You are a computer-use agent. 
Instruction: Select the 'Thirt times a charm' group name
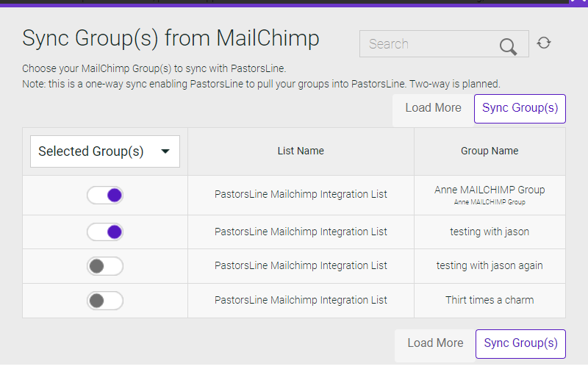tap(490, 300)
